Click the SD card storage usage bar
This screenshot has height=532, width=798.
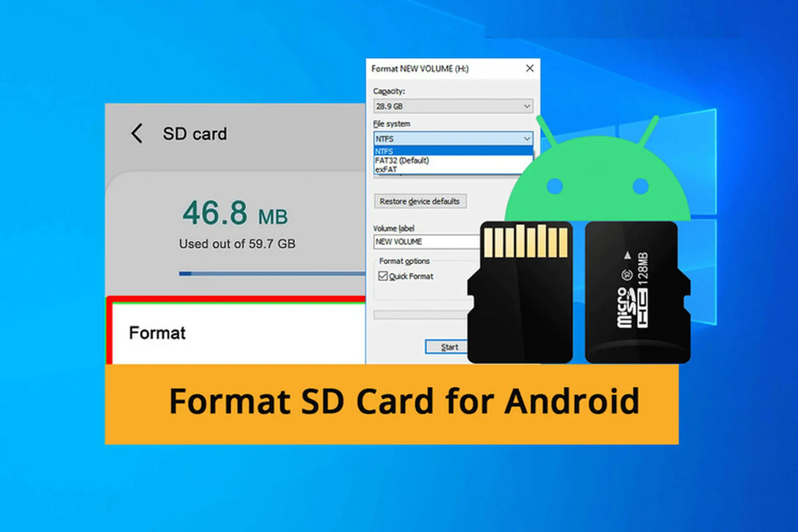coord(272,273)
